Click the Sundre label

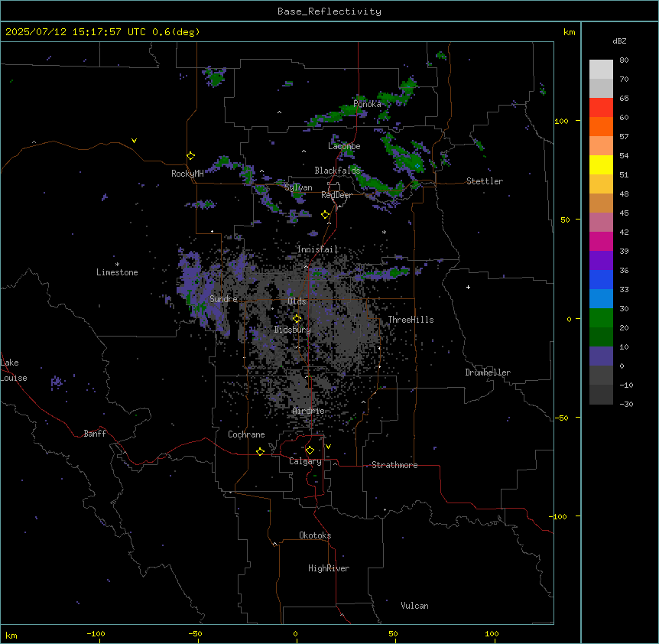point(223,299)
